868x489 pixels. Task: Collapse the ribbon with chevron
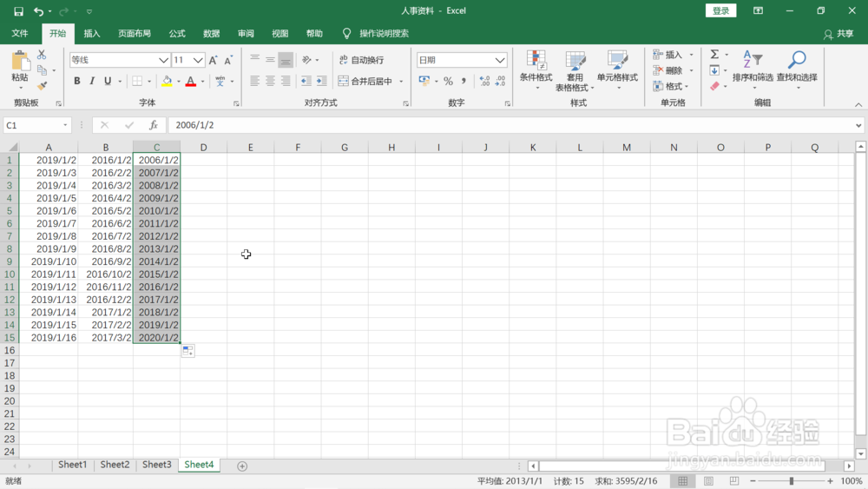pos(858,104)
